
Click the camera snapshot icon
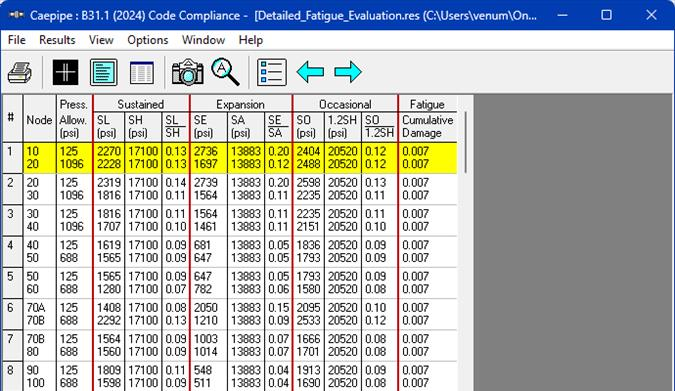tap(188, 72)
